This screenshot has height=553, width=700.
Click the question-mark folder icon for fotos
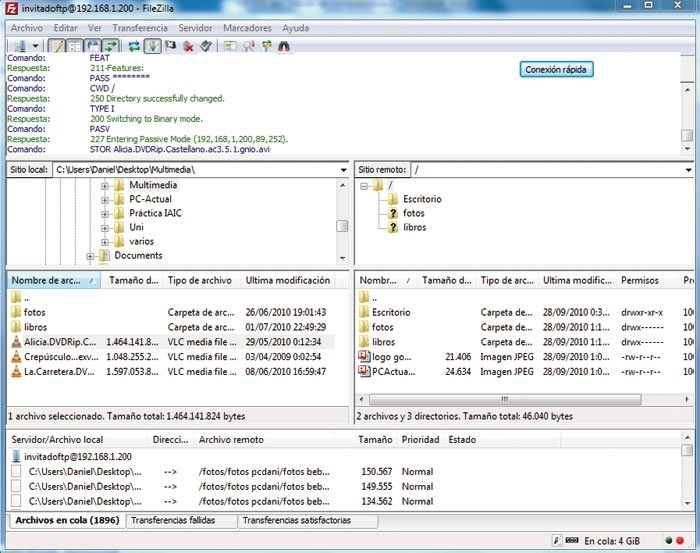tap(393, 213)
